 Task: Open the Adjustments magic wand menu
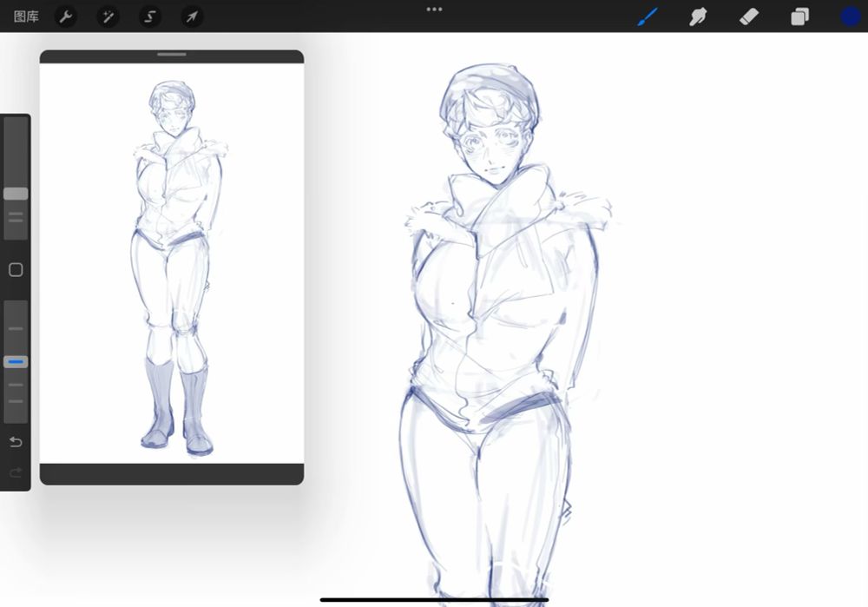click(x=108, y=16)
